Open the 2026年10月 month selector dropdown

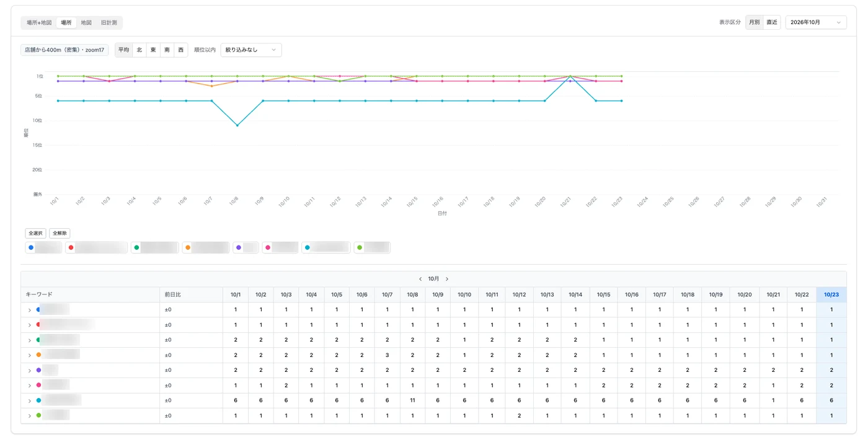pos(816,22)
